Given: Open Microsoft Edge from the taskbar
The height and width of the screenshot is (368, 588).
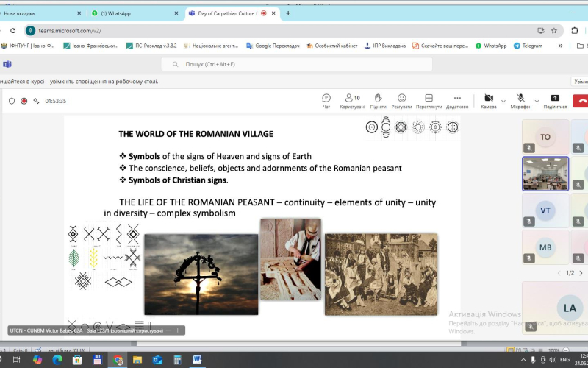Looking at the screenshot, I should click(x=57, y=360).
